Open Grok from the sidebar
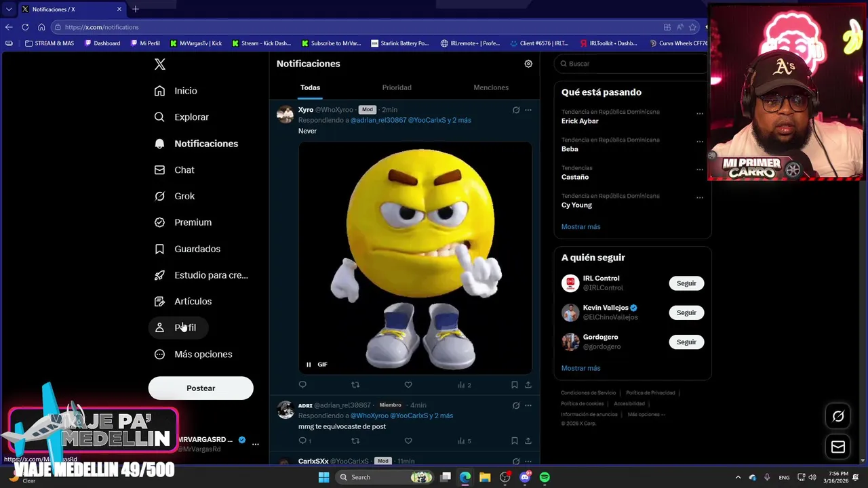 [x=175, y=197]
